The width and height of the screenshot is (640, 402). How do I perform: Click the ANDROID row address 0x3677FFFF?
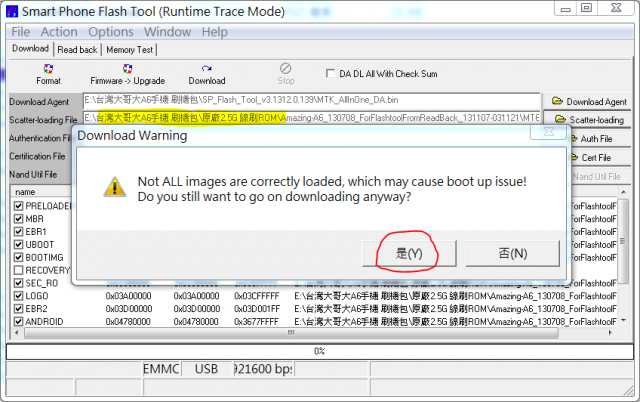click(x=257, y=322)
